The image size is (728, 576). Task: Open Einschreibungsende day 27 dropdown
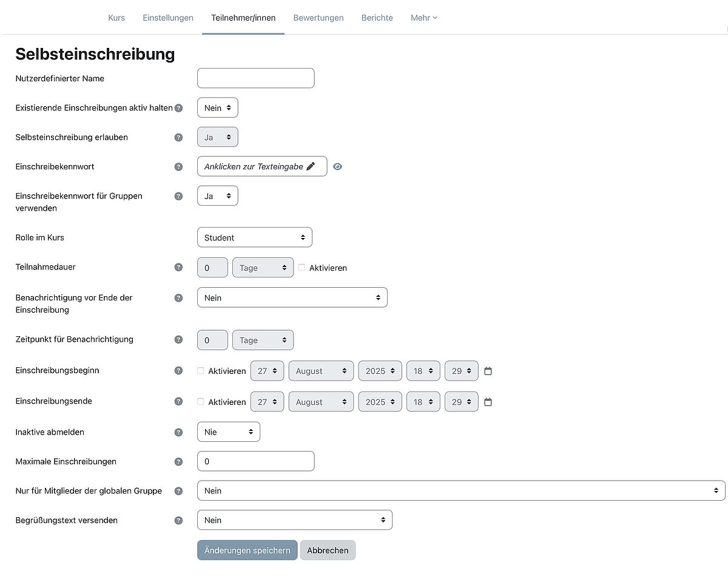point(267,402)
